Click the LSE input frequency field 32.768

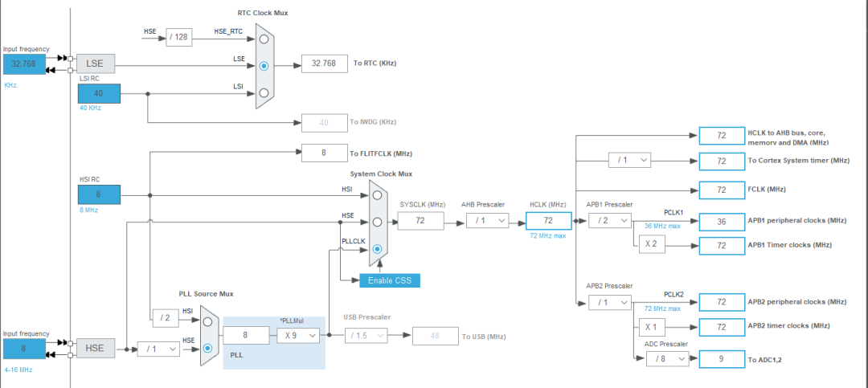(x=23, y=64)
